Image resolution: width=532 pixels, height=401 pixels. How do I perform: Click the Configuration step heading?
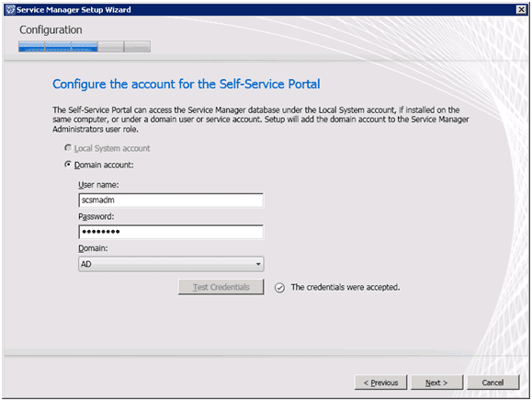(51, 29)
